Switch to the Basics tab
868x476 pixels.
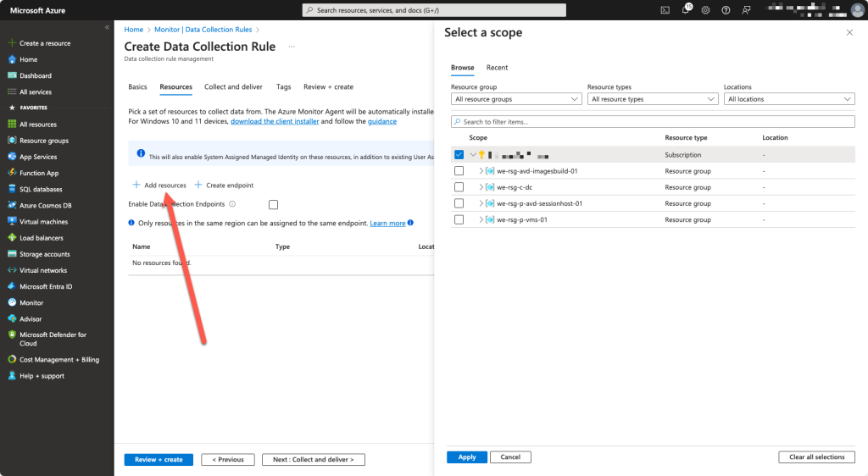tap(137, 86)
